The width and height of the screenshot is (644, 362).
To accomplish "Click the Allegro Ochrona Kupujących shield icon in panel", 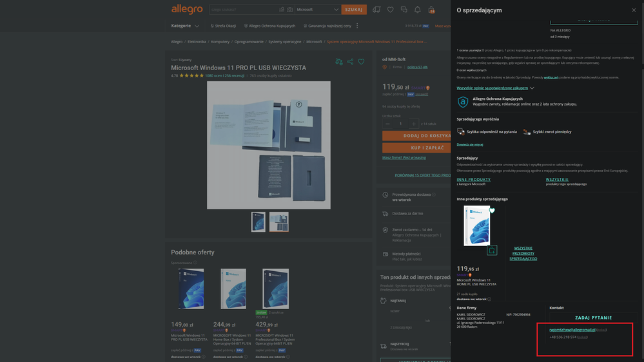I will (x=463, y=102).
